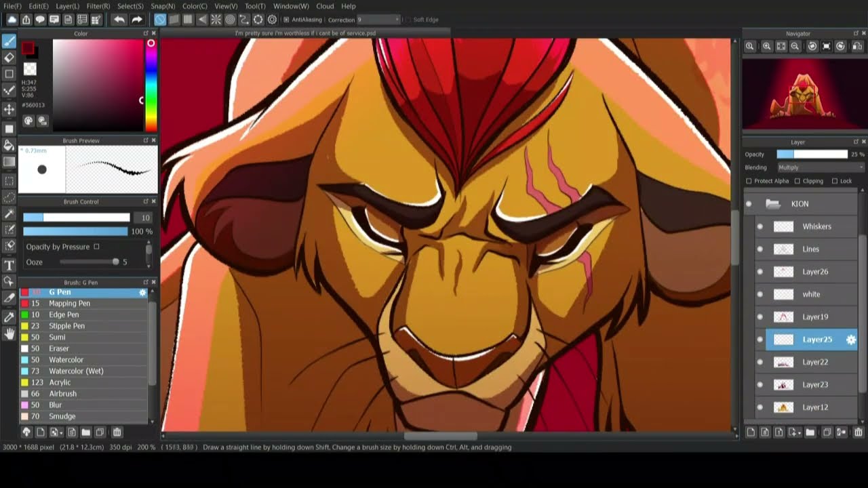Screen dimensions: 868x488
Task: Open the Snap menu
Action: (x=163, y=6)
